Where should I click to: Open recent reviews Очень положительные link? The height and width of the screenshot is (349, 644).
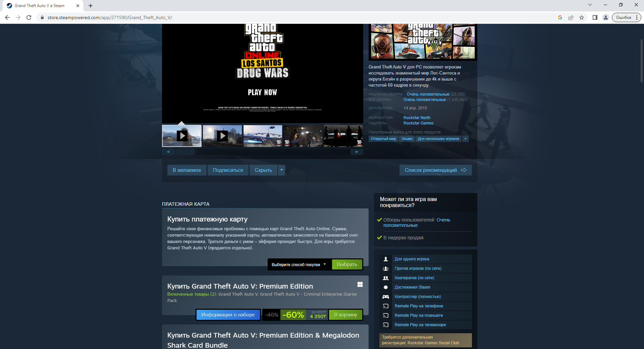click(428, 94)
